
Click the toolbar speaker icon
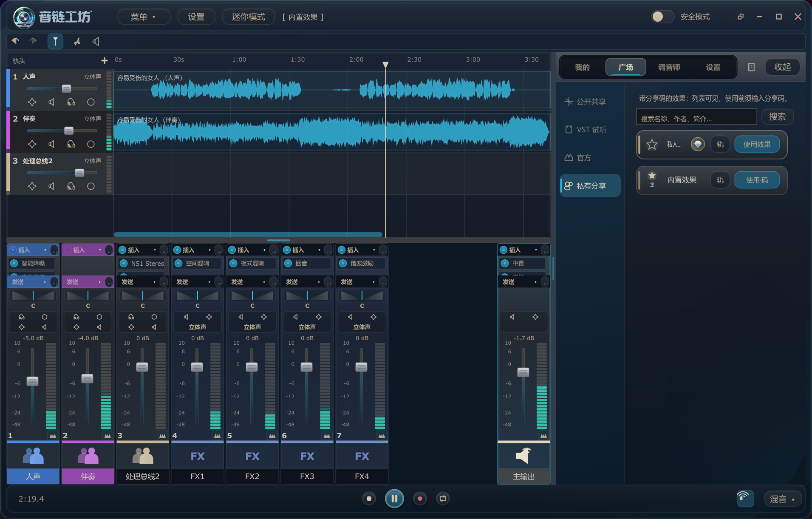(96, 41)
